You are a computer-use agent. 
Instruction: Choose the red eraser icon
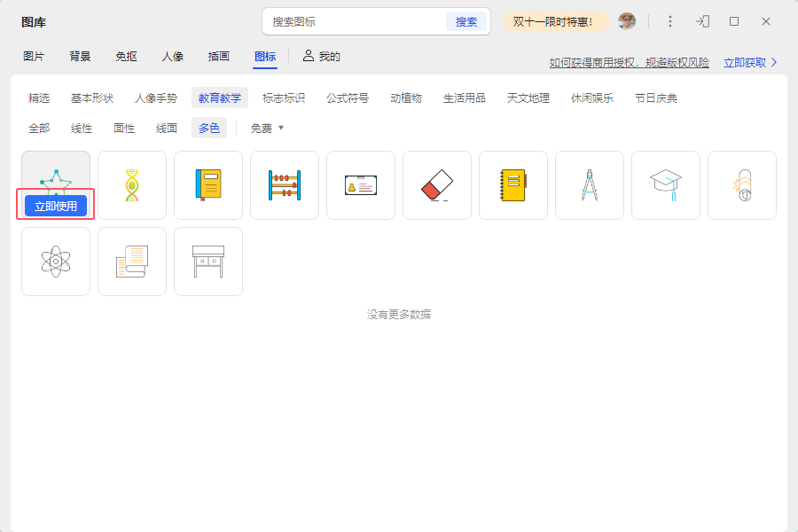pyautogui.click(x=437, y=185)
